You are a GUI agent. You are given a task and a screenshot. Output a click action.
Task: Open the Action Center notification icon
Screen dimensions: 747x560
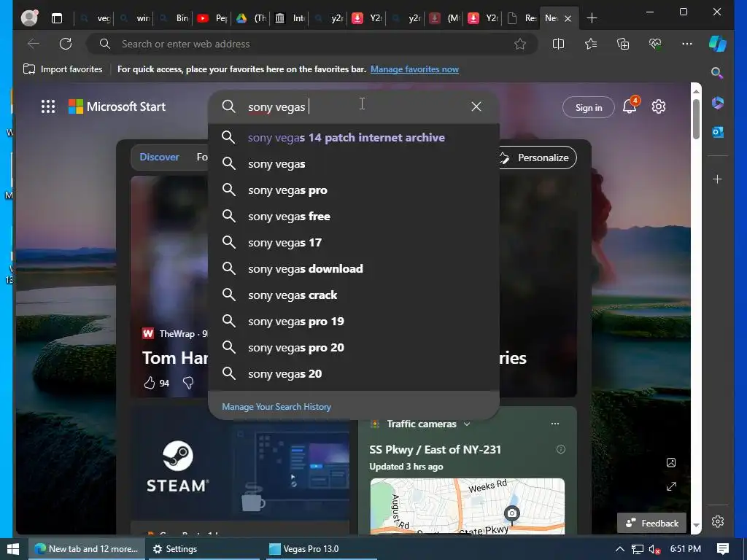[723, 549]
